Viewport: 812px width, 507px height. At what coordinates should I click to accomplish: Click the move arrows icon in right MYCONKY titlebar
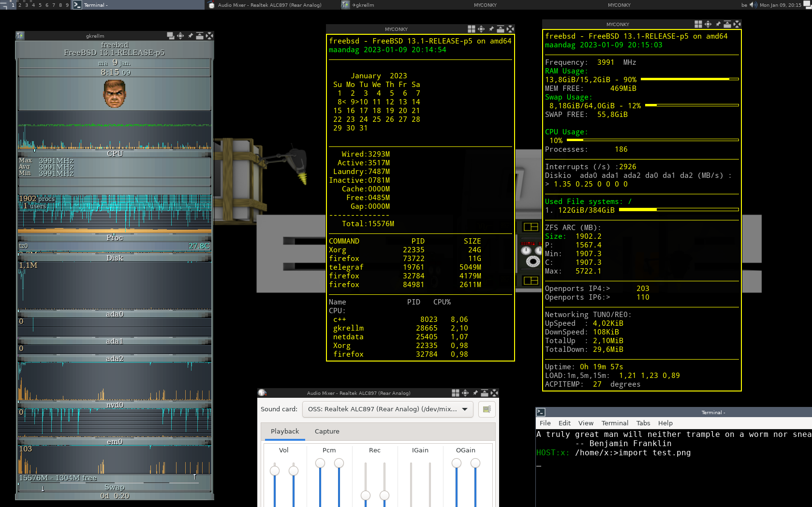pyautogui.click(x=708, y=24)
